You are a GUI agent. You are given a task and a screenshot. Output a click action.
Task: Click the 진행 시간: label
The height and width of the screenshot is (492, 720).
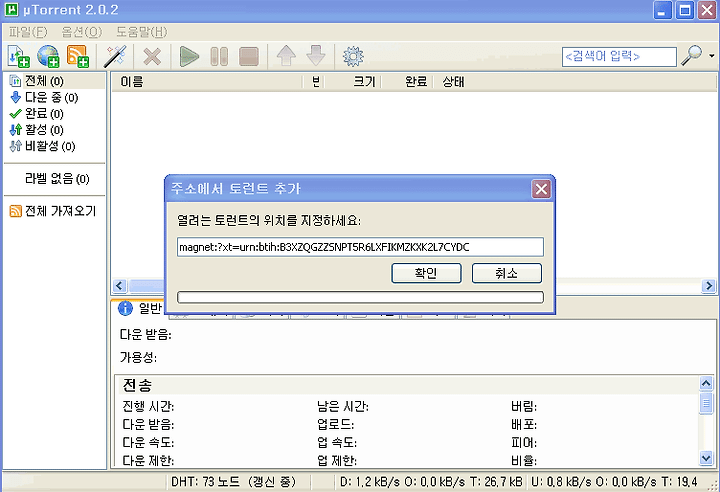[148, 407]
